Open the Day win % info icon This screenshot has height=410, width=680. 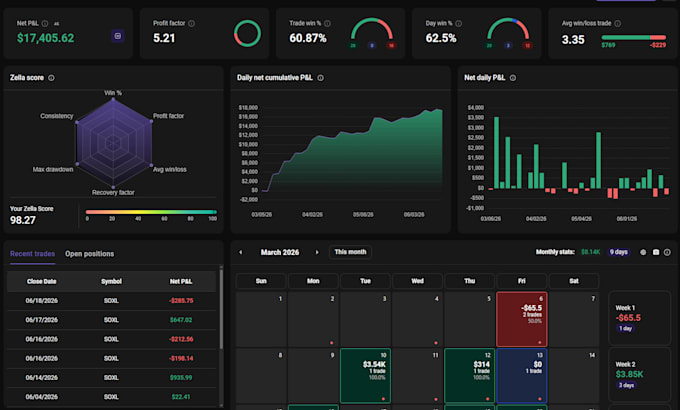458,23
